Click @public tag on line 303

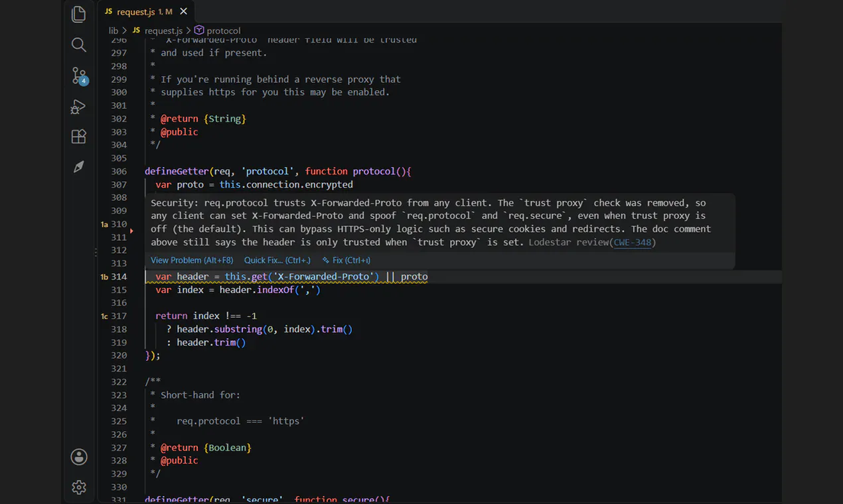point(179,132)
